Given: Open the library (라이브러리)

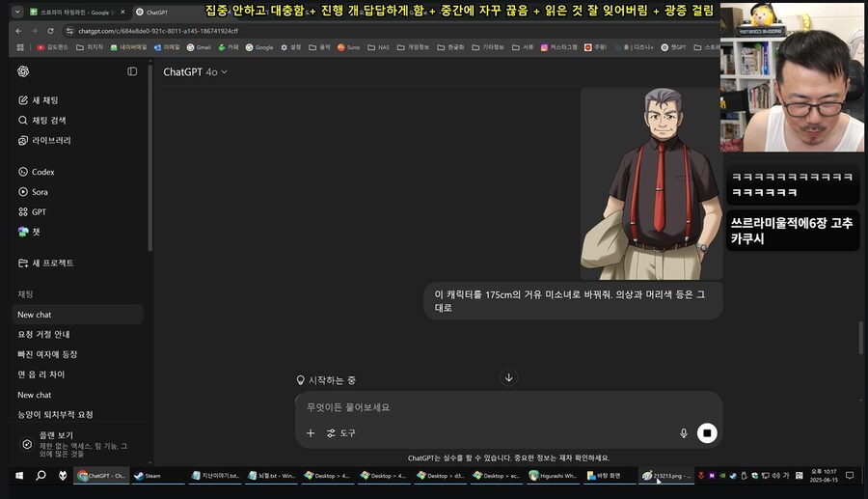Looking at the screenshot, I should click(44, 141).
